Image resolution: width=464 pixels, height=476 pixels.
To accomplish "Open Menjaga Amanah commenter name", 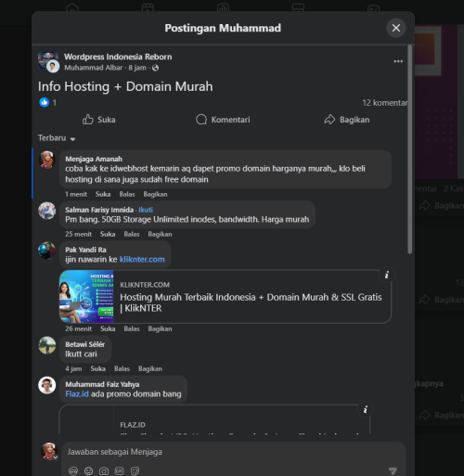I will pyautogui.click(x=94, y=159).
